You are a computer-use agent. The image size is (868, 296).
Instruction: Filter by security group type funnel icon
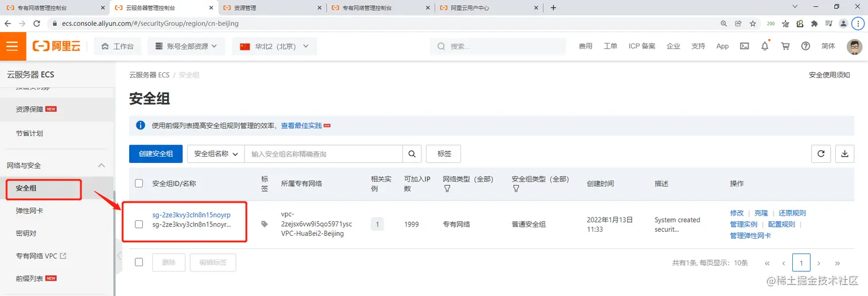(516, 188)
